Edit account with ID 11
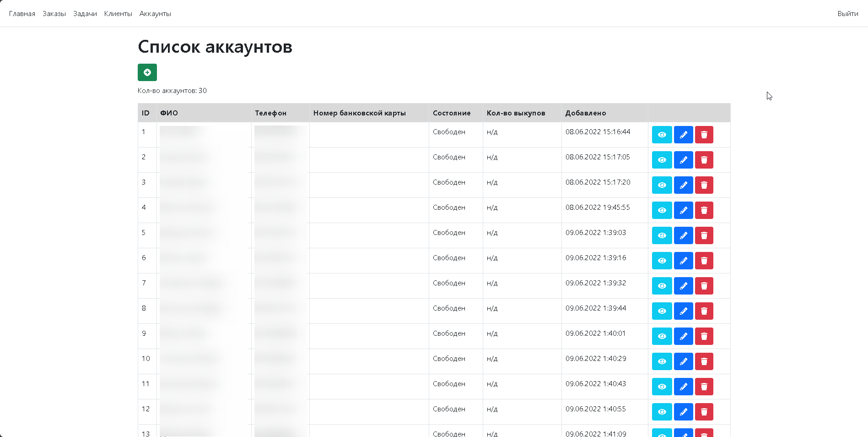Image resolution: width=868 pixels, height=437 pixels. pos(683,387)
